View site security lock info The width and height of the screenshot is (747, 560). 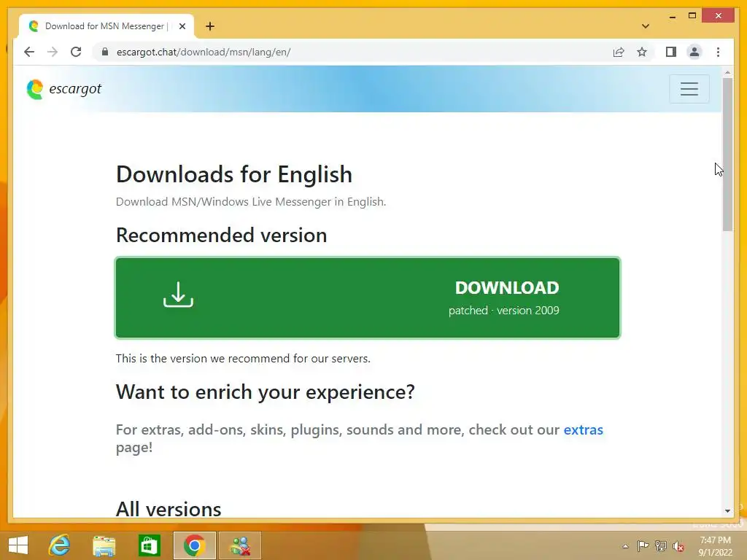tap(105, 52)
